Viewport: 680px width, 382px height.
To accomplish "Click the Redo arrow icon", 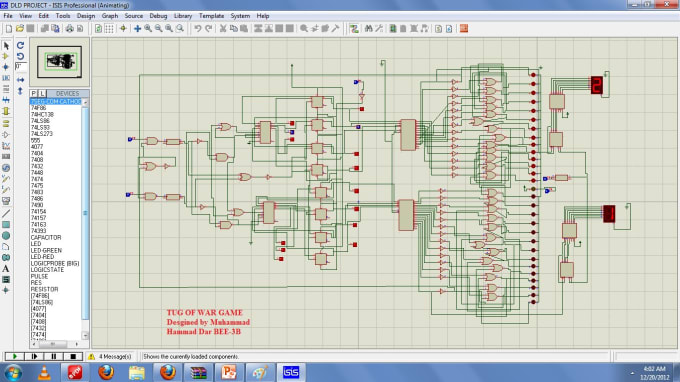I will 209,29.
